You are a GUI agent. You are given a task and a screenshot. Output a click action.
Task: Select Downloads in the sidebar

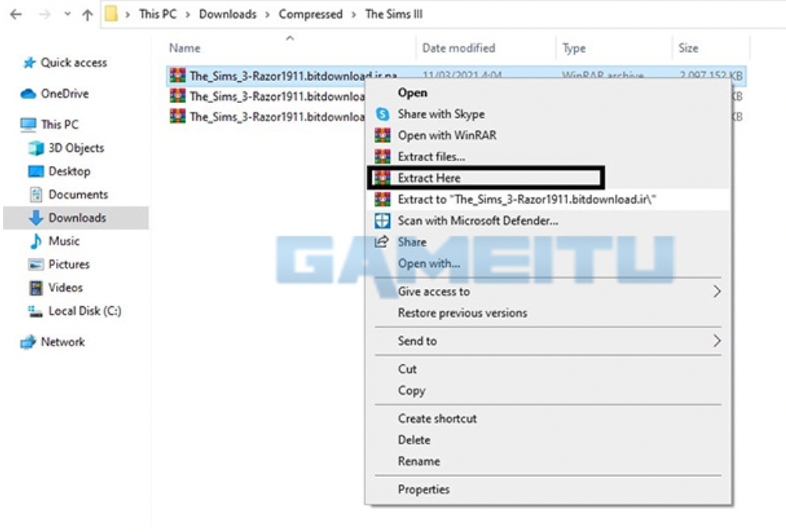[x=77, y=218]
